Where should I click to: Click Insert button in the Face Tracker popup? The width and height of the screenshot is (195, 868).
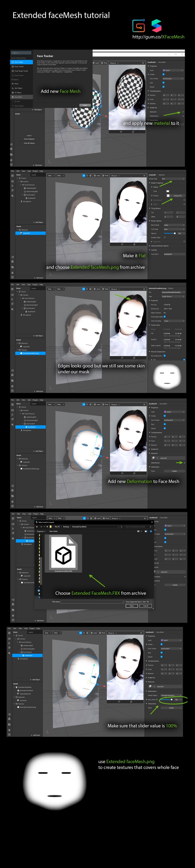(85, 105)
